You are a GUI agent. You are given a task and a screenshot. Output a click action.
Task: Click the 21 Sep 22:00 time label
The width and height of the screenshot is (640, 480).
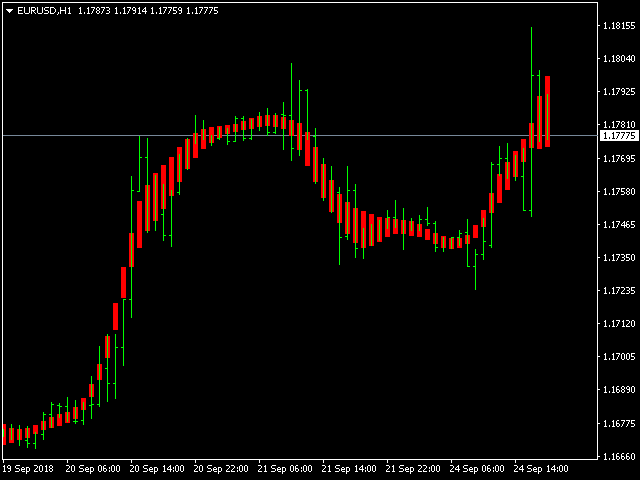[x=413, y=469]
